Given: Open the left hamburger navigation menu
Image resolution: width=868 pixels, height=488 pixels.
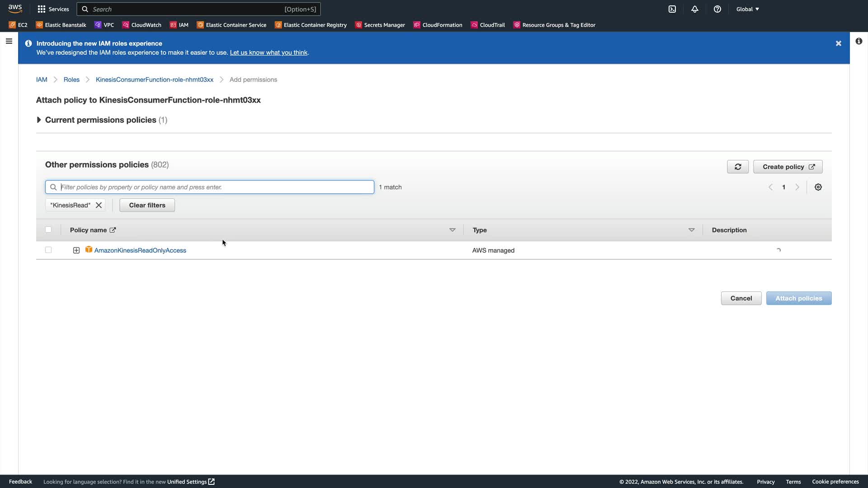Looking at the screenshot, I should (x=9, y=42).
